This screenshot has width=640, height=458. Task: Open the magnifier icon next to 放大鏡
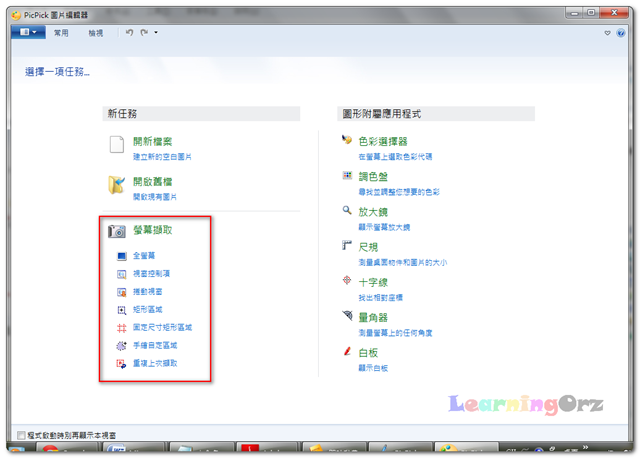[347, 210]
